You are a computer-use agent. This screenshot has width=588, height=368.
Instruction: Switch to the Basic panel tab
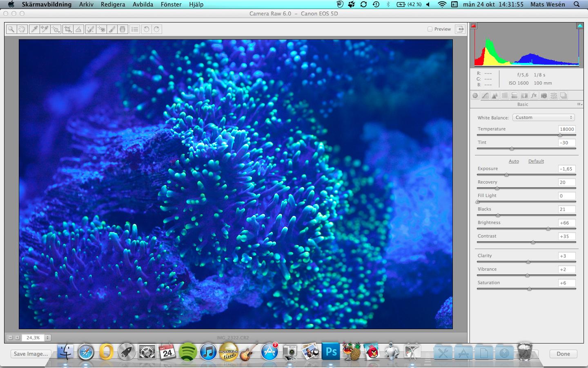coord(475,96)
